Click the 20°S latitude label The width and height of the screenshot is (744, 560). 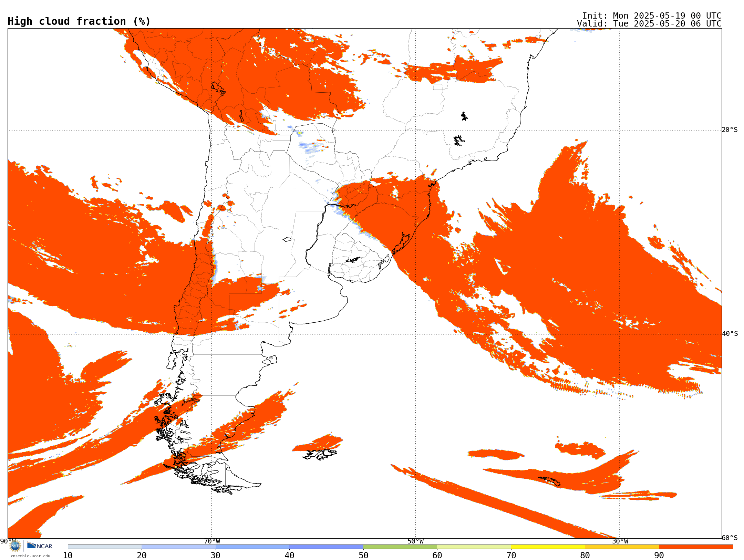730,130
